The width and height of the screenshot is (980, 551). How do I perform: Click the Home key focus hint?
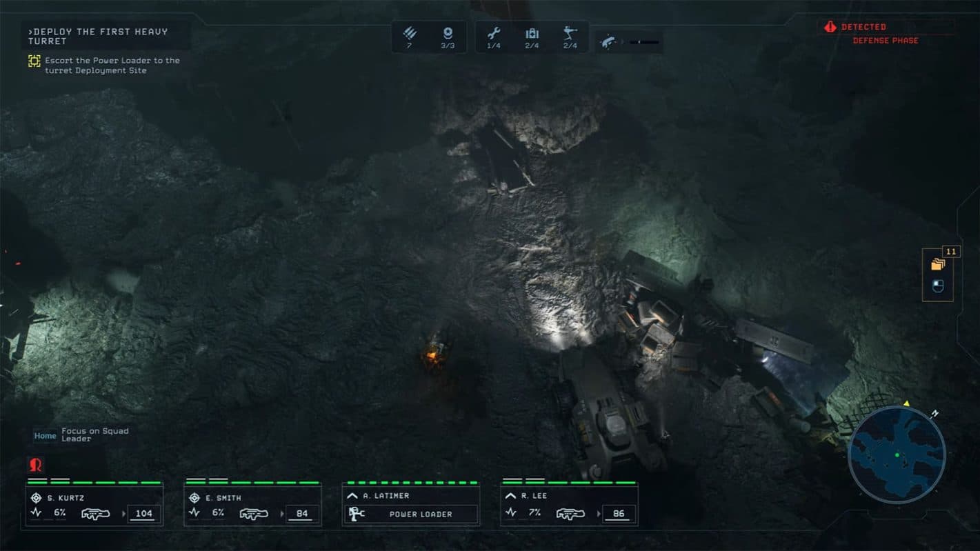[46, 436]
